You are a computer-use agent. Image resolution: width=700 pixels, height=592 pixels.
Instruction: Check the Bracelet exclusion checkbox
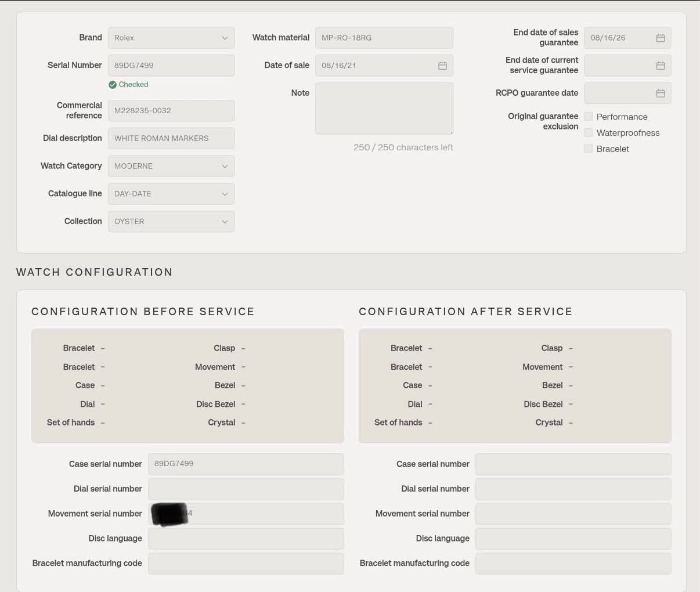[x=589, y=149]
